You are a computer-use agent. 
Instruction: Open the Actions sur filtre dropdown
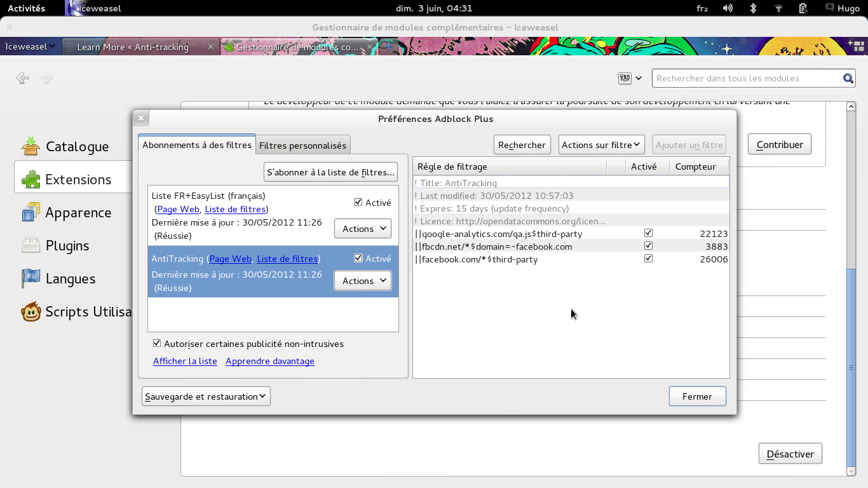pyautogui.click(x=602, y=145)
